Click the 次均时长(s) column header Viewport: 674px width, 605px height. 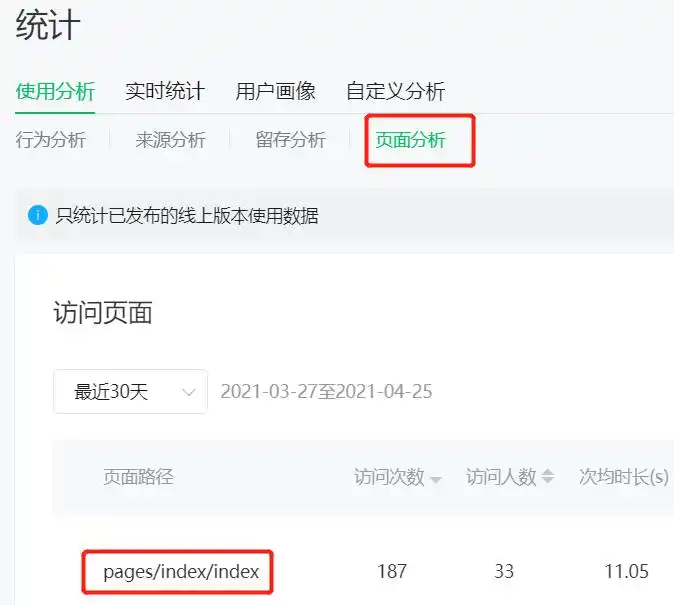point(624,477)
